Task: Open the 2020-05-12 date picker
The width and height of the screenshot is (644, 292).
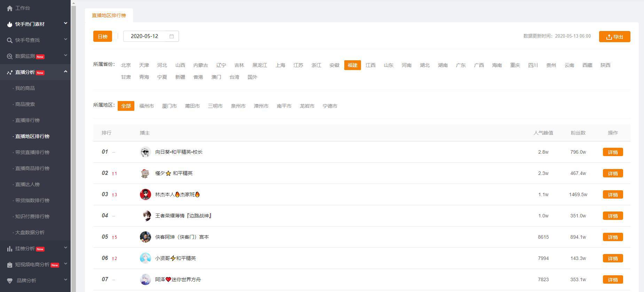Action: (x=151, y=36)
